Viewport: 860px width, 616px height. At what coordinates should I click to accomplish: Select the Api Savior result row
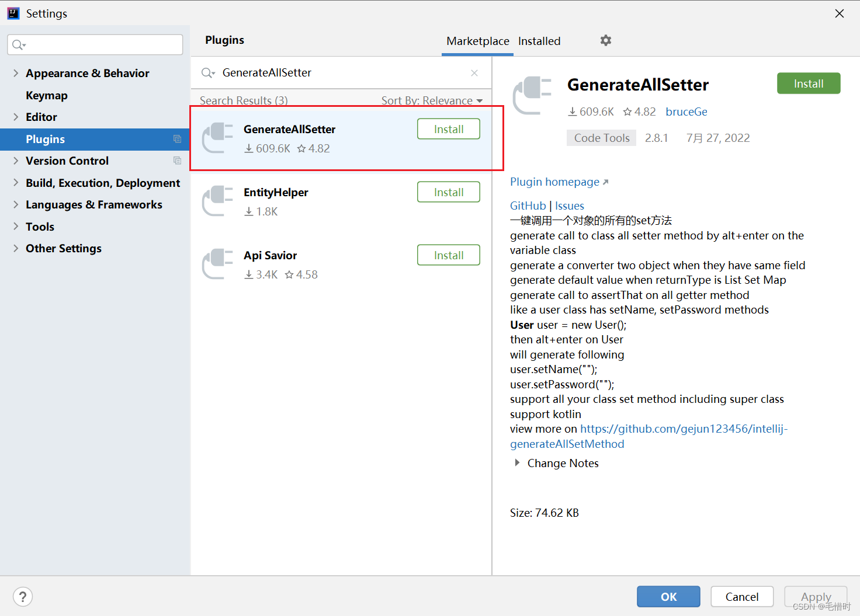pos(341,265)
